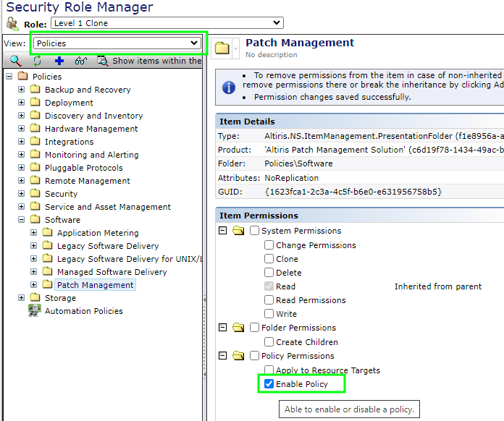Click the Application Metering folder icon
This screenshot has width=504, height=421.
pos(47,232)
